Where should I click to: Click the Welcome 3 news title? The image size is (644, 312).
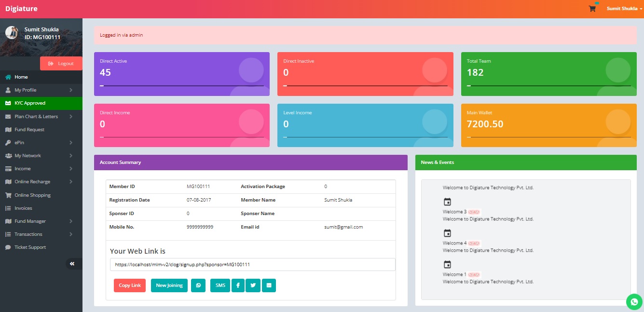[454, 212]
